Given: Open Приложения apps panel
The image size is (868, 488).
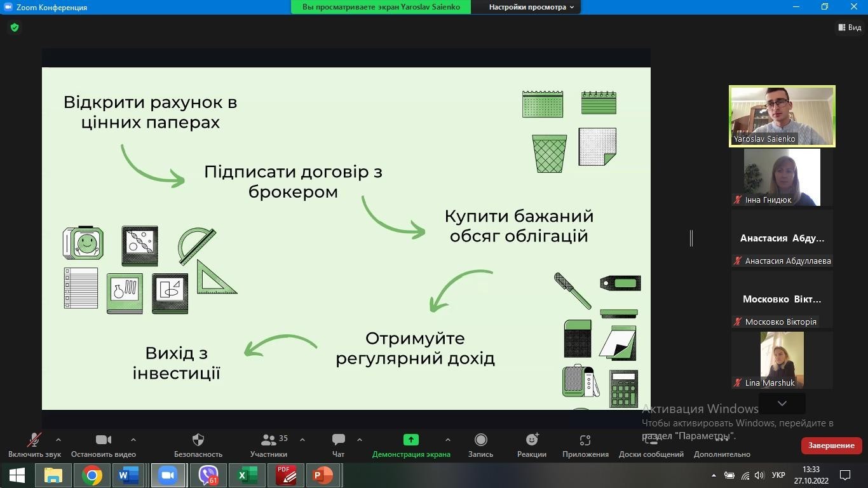Looking at the screenshot, I should click(585, 440).
